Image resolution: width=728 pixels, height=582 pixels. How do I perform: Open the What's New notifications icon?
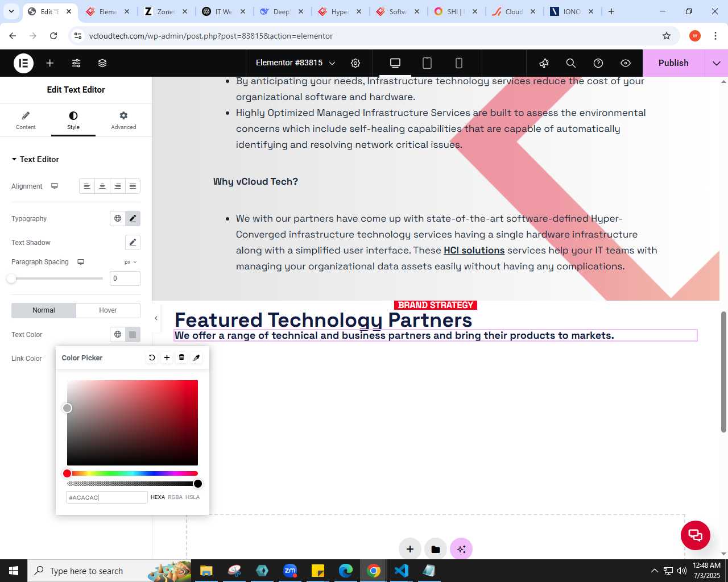[x=544, y=63]
